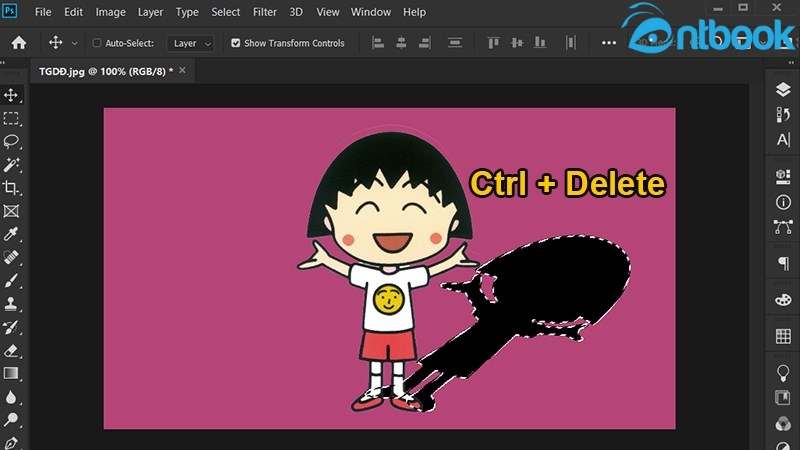Open the Image menu
This screenshot has width=800, height=450.
click(111, 12)
